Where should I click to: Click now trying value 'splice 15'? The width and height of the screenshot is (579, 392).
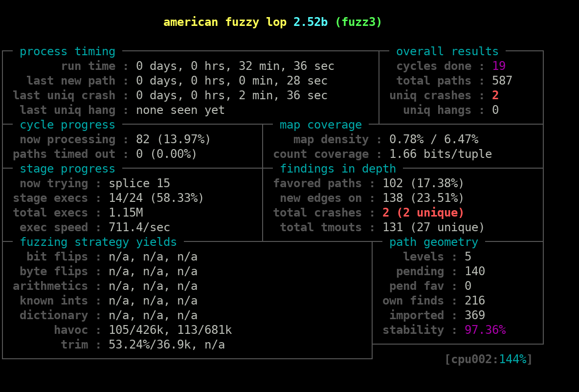pos(139,183)
